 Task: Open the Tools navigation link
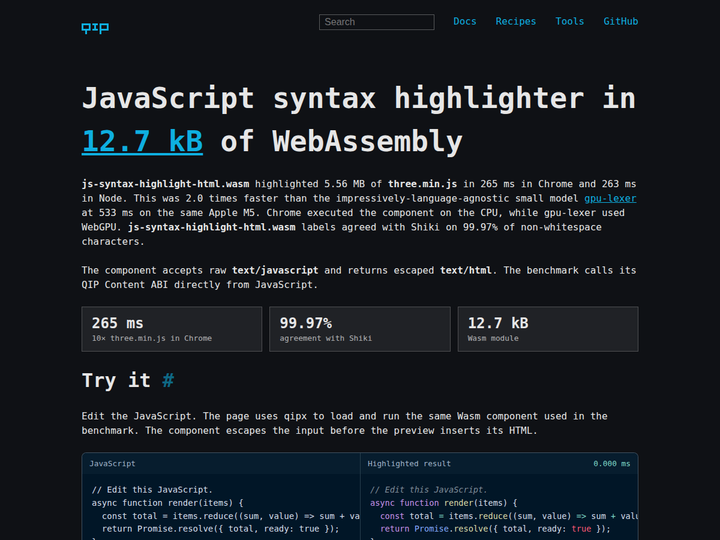point(569,22)
